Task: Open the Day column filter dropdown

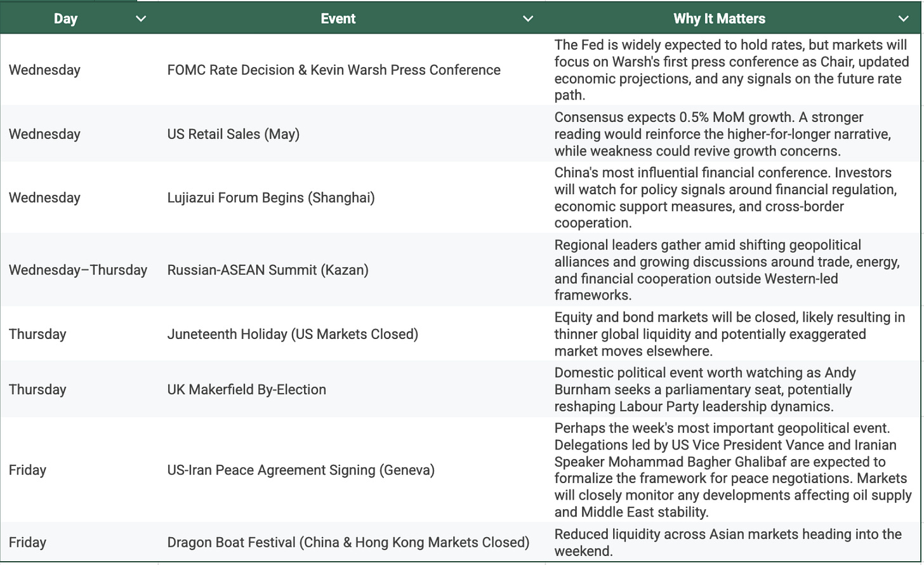Action: tap(141, 18)
